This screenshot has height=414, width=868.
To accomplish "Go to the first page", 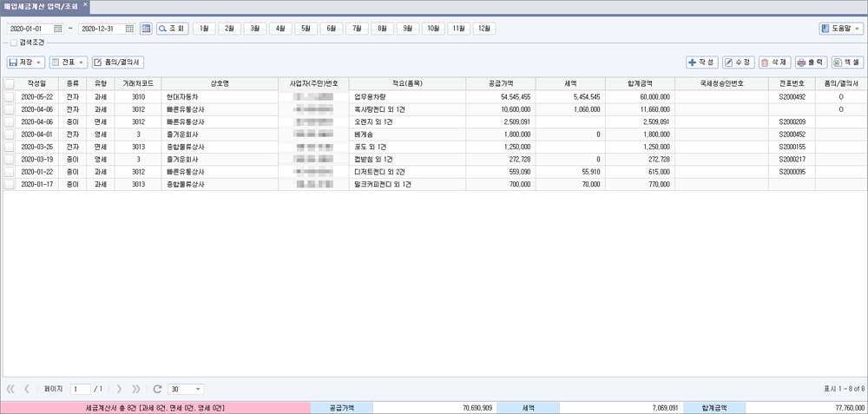I will tap(11, 389).
